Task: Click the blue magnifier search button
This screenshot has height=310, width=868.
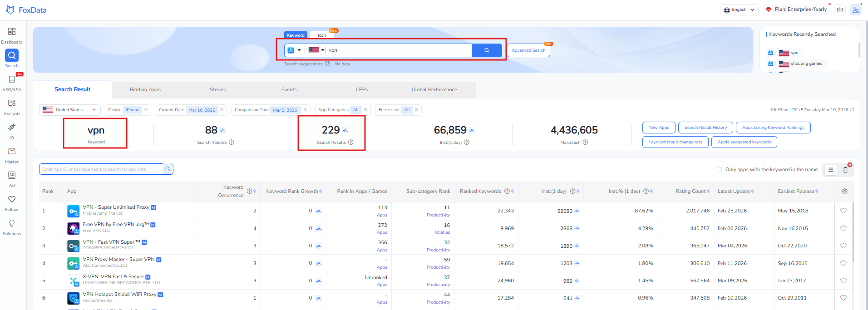Action: coord(487,50)
